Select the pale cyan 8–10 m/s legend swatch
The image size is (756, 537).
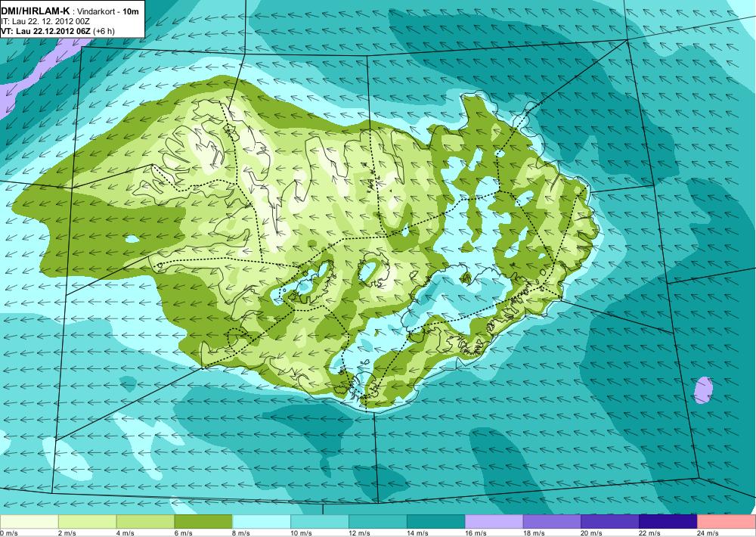point(262,522)
